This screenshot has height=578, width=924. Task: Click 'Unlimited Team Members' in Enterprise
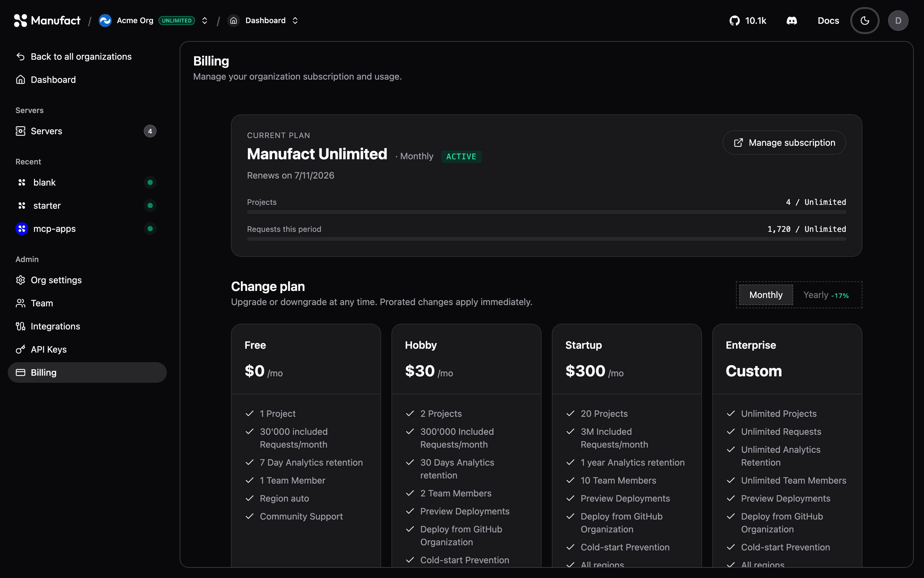point(793,480)
